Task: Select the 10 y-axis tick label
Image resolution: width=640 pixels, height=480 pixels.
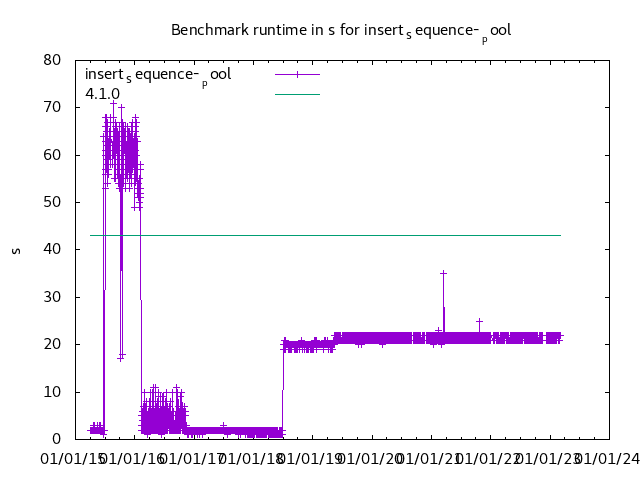Action: (x=52, y=392)
